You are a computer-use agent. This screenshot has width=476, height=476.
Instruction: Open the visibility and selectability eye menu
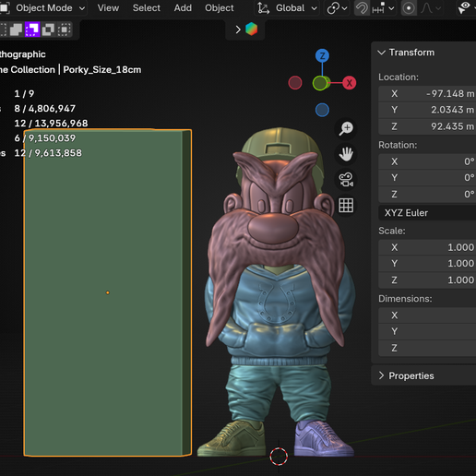point(466,8)
